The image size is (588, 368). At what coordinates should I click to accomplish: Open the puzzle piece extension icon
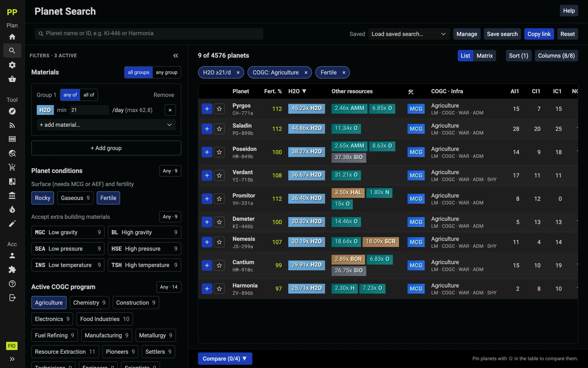[x=12, y=270]
